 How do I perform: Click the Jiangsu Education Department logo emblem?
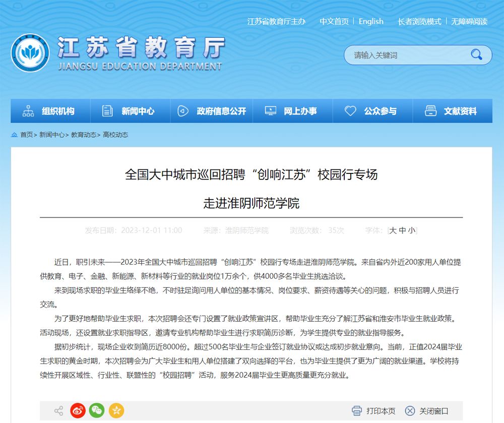[30, 53]
